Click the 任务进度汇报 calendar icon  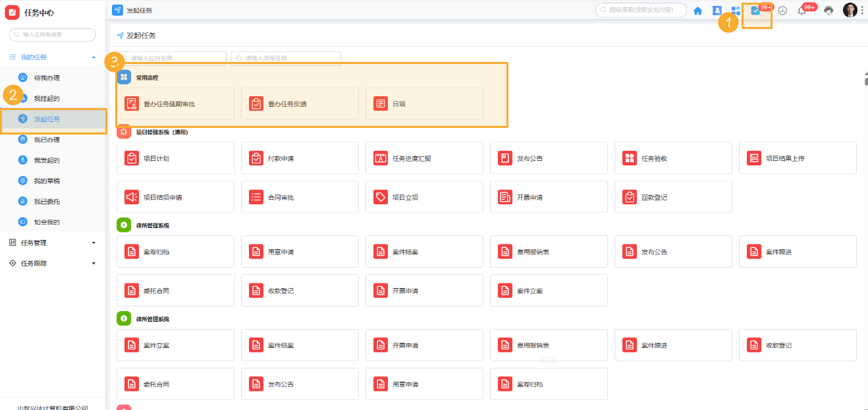[x=381, y=158]
